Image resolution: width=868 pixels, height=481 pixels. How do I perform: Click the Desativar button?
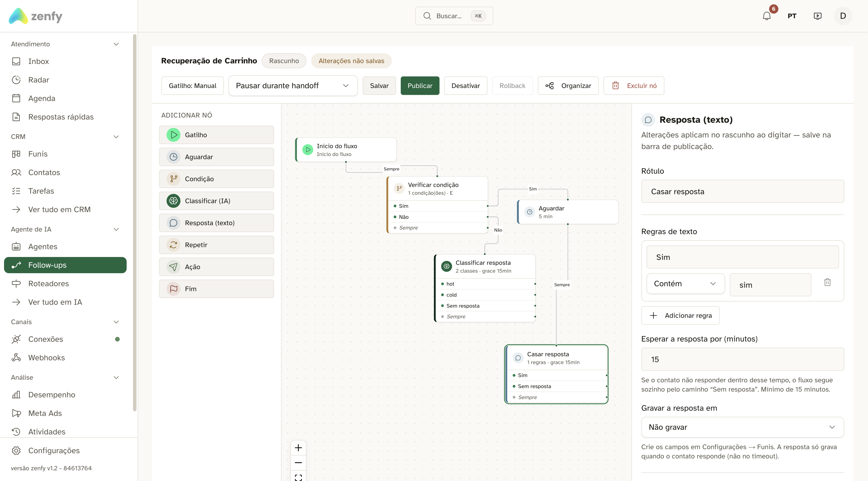click(x=465, y=86)
